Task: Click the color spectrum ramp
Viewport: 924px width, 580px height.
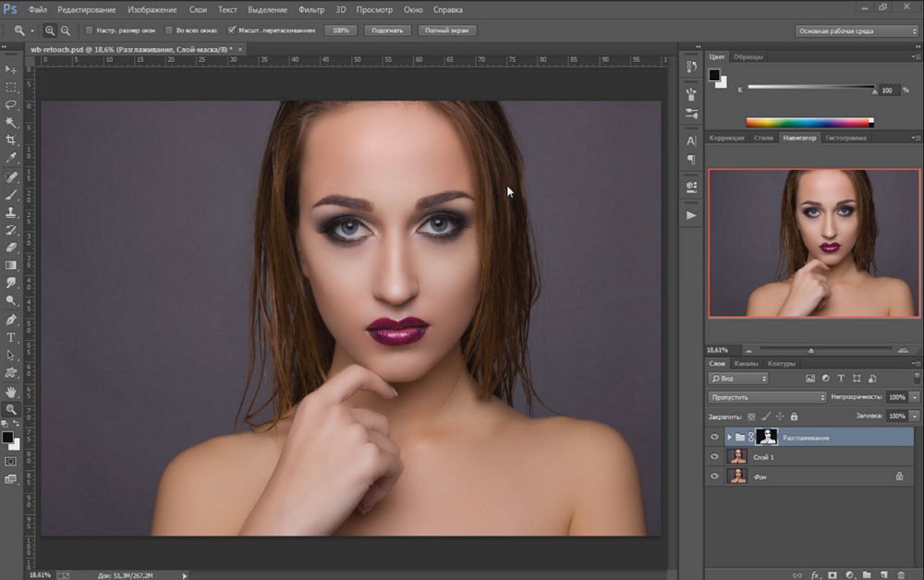Action: point(808,122)
